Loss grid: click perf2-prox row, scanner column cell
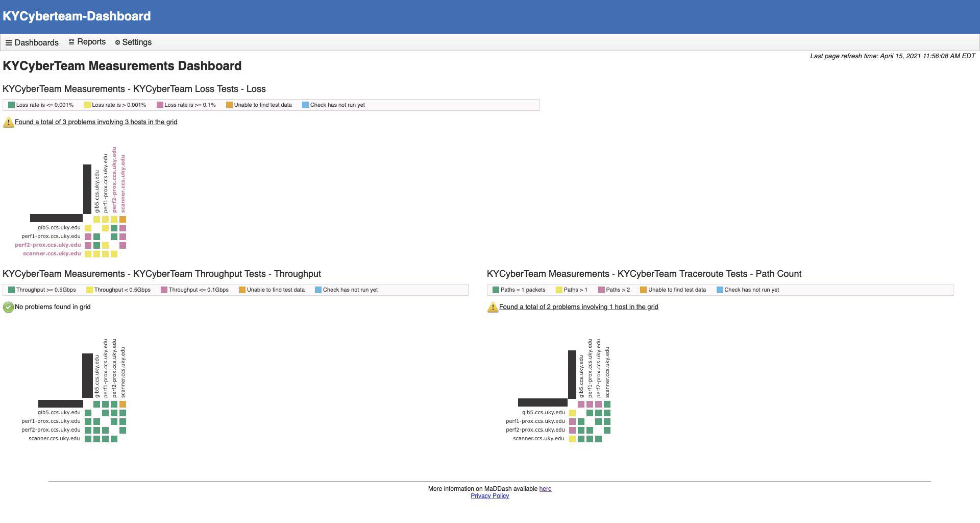This screenshot has width=980, height=523. click(122, 245)
